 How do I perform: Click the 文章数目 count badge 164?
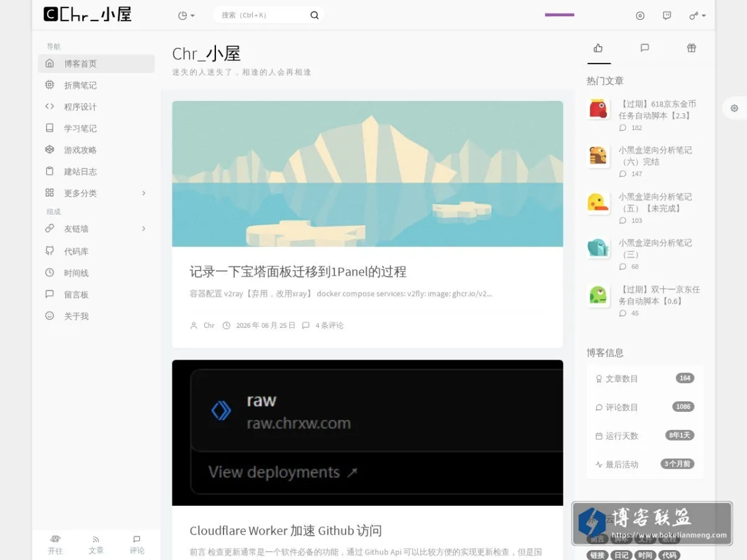point(685,378)
